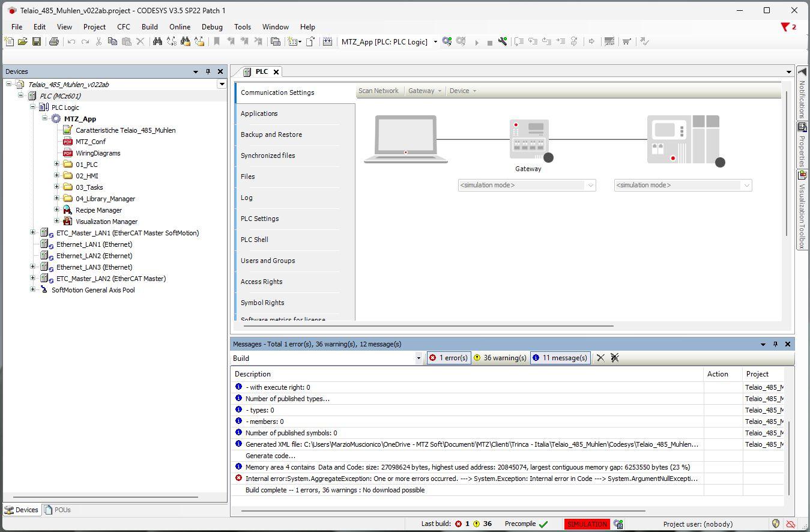Image resolution: width=810 pixels, height=532 pixels.
Task: Click the Scan Network button
Action: click(378, 91)
